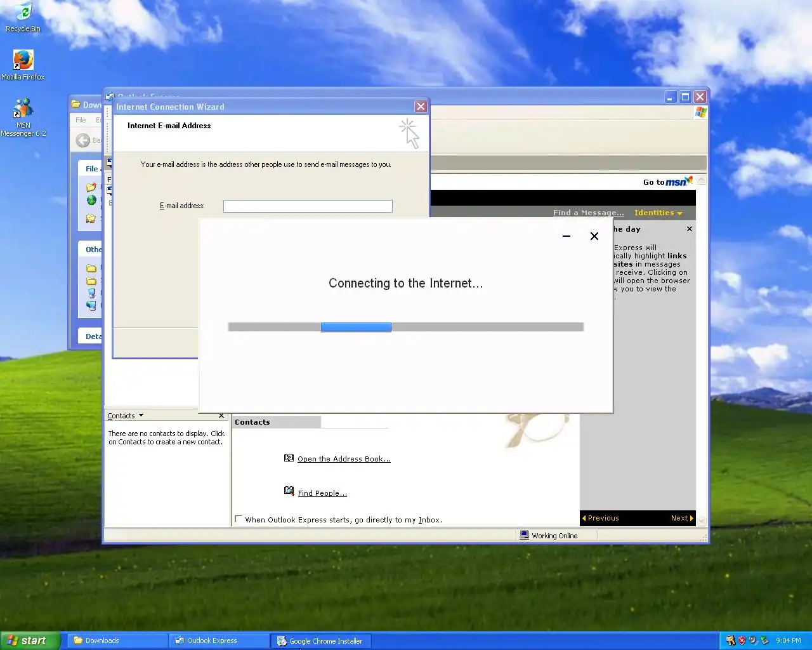Show the Previous tip of the day
The image size is (812, 650).
click(600, 518)
